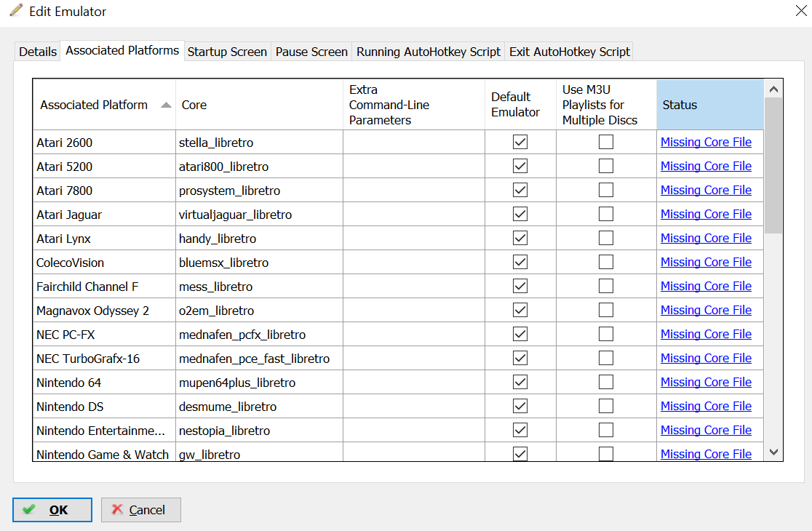Image resolution: width=812 pixels, height=531 pixels.
Task: Select the atari800_libretro core cell
Action: click(259, 166)
